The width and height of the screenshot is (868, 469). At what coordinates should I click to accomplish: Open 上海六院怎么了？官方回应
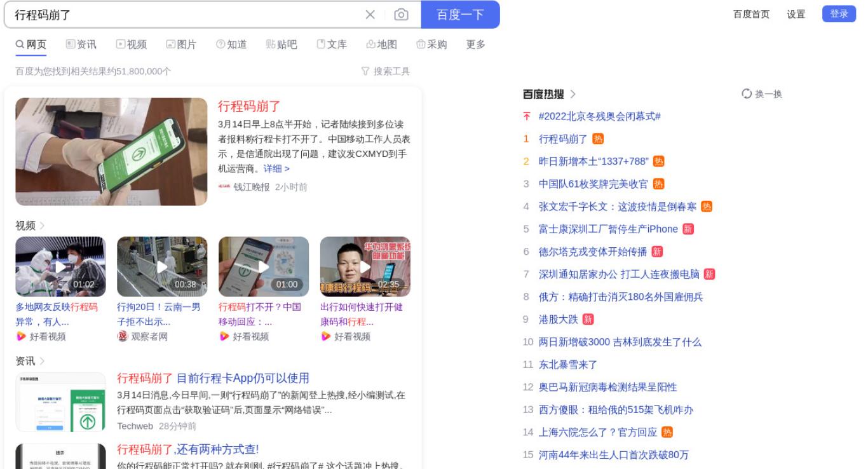[598, 432]
